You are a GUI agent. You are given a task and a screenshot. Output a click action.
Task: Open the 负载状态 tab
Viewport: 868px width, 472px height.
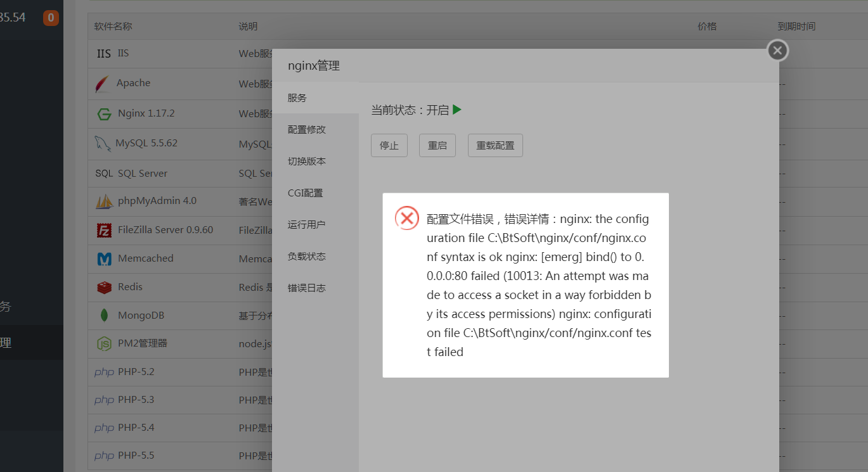pyautogui.click(x=316, y=256)
